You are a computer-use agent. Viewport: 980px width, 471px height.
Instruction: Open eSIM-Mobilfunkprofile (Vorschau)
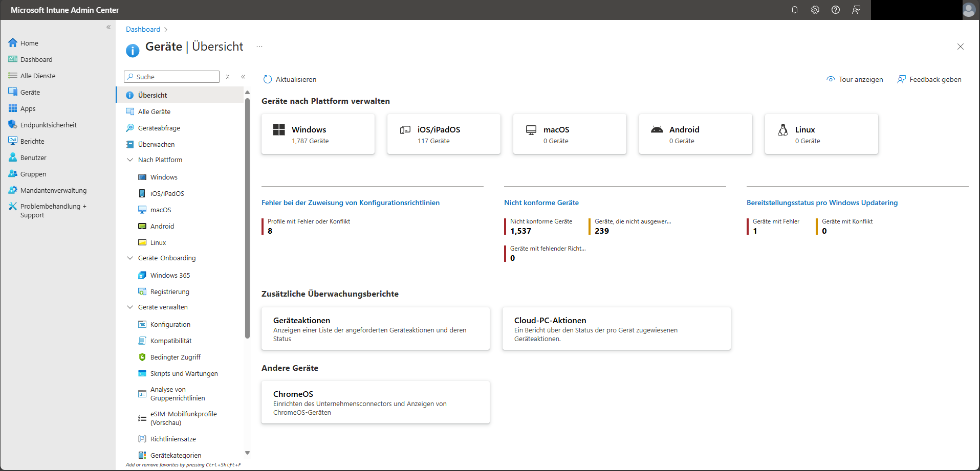pyautogui.click(x=183, y=418)
